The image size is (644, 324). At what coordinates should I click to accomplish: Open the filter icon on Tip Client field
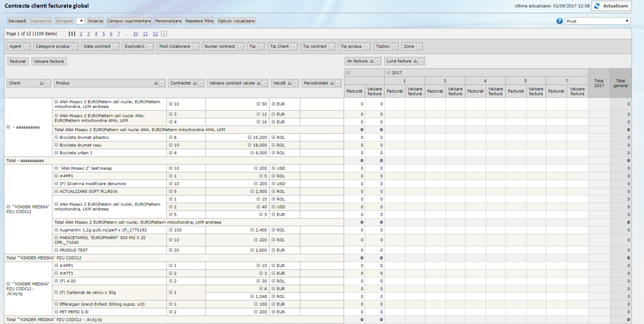pyautogui.click(x=294, y=47)
